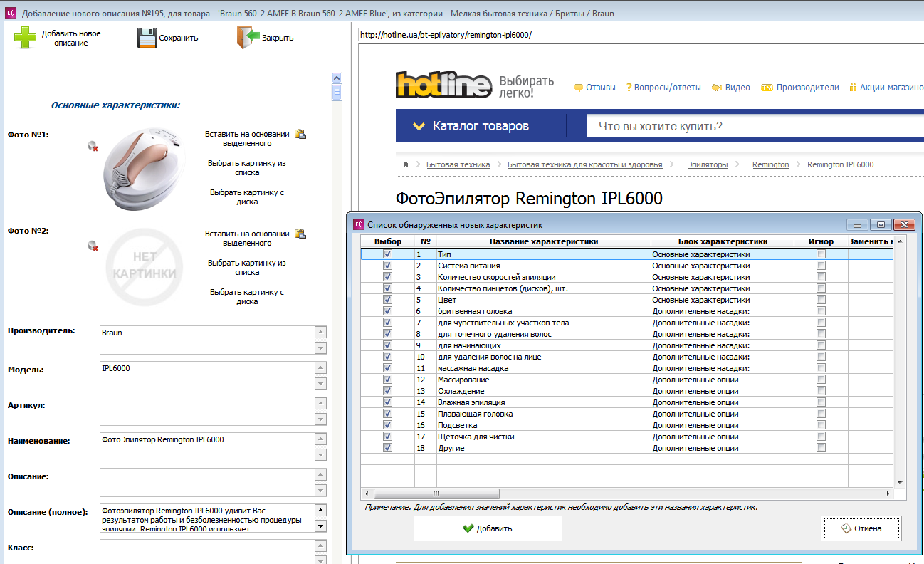Open Эпиляторы breadcrumb link
Viewport: 924px width, 564px height.
[x=708, y=164]
